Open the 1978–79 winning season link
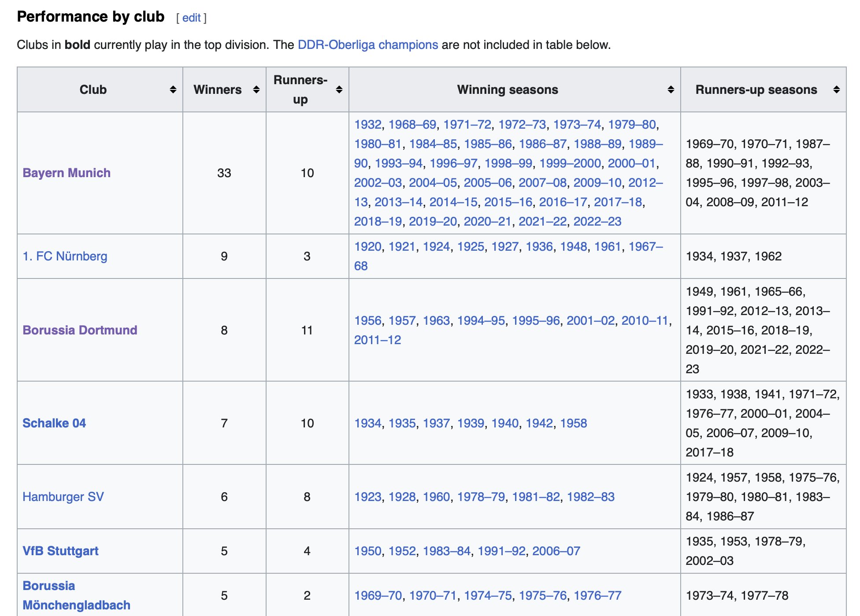 coord(481,497)
